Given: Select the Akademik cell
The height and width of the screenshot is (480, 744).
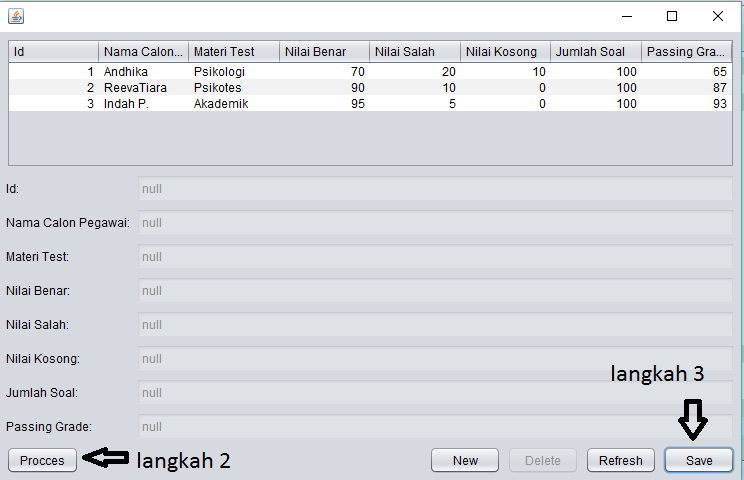Looking at the screenshot, I should tap(234, 104).
